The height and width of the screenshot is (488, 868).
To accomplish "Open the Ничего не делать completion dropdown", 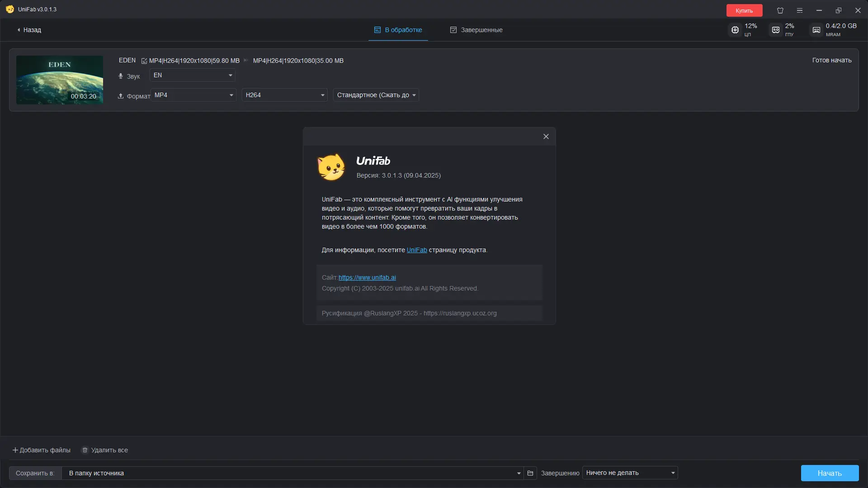I will pos(630,473).
